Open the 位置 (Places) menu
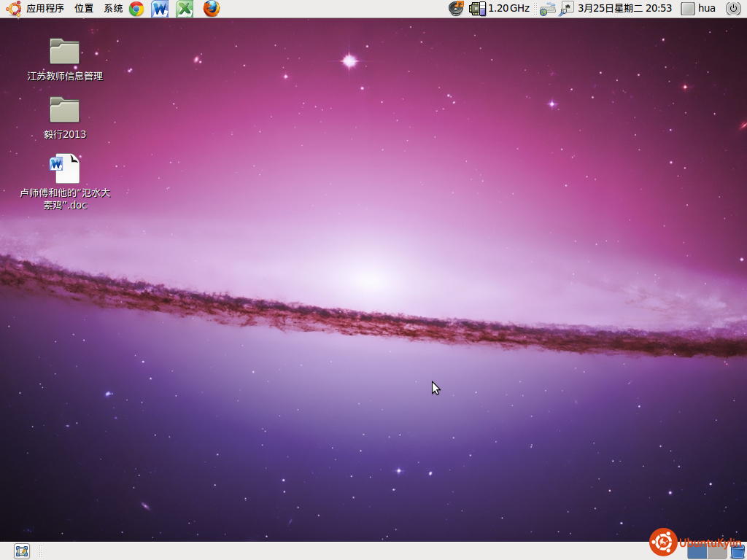Viewport: 747px width, 560px height. (84, 9)
